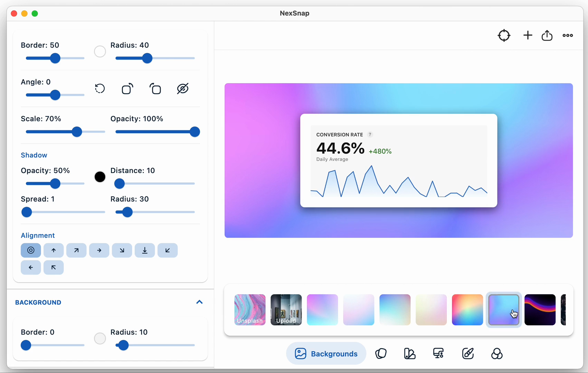This screenshot has height=373, width=588.
Task: Select the Backgrounds tab
Action: [x=326, y=354]
